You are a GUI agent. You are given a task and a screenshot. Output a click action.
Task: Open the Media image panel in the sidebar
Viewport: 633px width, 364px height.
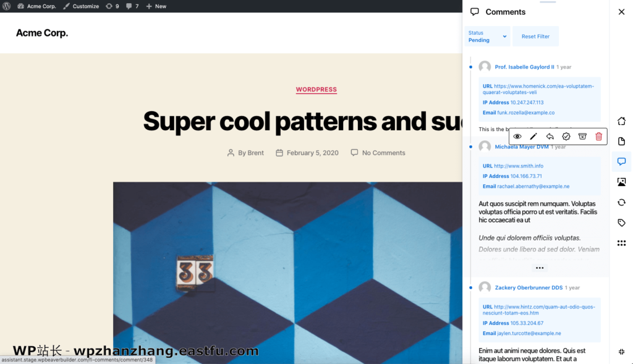point(621,182)
